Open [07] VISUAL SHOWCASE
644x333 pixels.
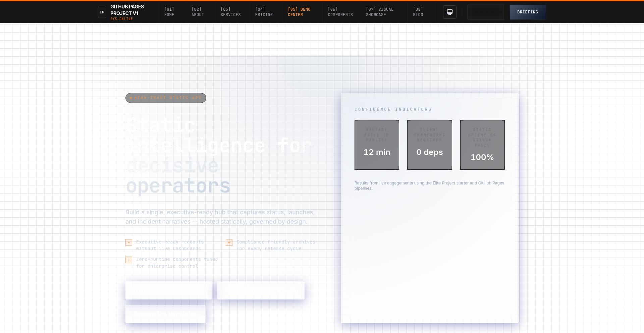(379, 12)
